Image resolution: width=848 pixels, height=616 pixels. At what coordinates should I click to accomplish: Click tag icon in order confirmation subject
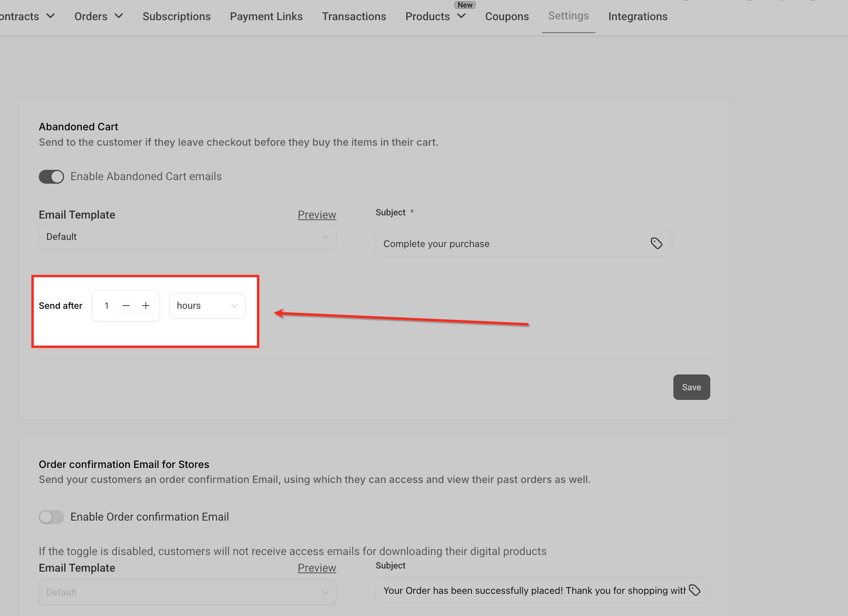(695, 590)
